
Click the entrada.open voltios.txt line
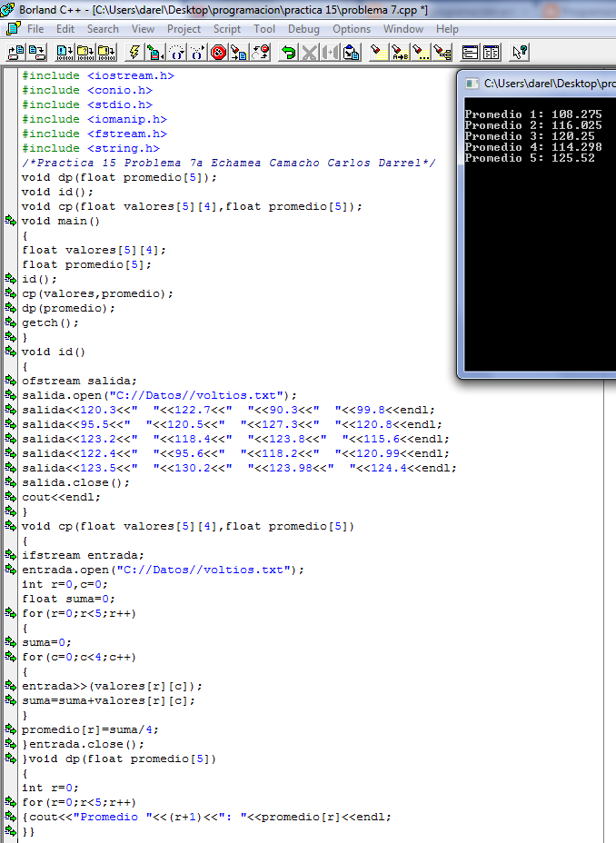point(163,570)
